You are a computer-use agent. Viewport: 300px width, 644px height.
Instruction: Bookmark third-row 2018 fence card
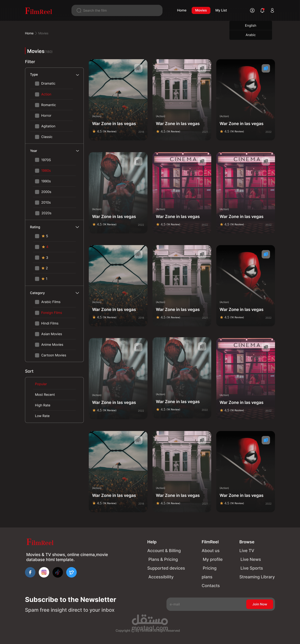point(138,254)
